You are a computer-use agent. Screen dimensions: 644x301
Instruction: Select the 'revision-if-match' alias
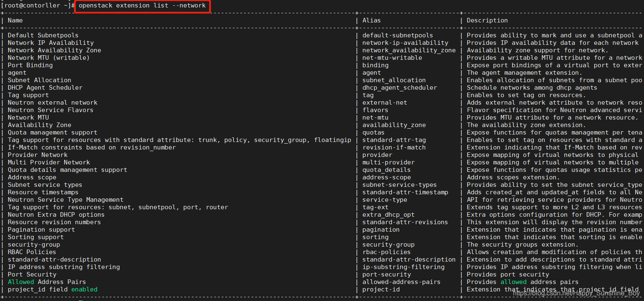click(x=394, y=147)
